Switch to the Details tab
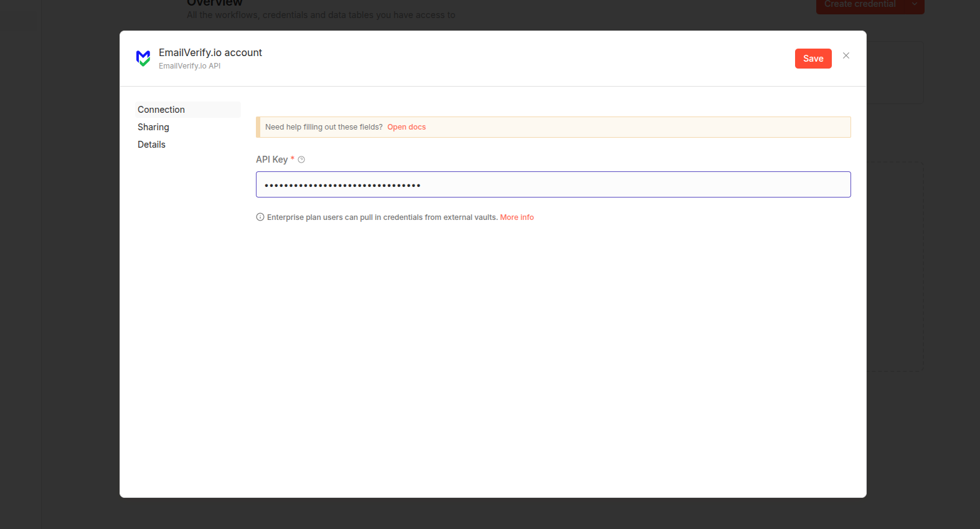 coord(187,145)
